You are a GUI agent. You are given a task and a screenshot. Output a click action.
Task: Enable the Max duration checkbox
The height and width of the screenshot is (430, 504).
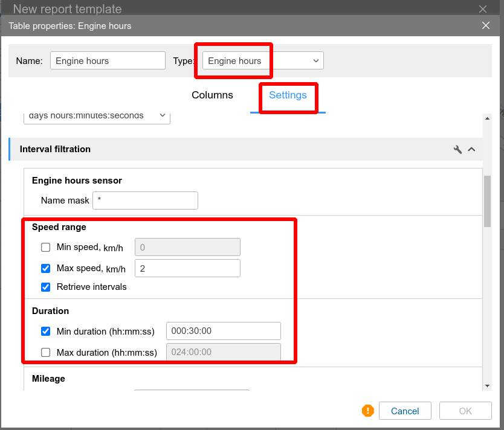pos(45,353)
